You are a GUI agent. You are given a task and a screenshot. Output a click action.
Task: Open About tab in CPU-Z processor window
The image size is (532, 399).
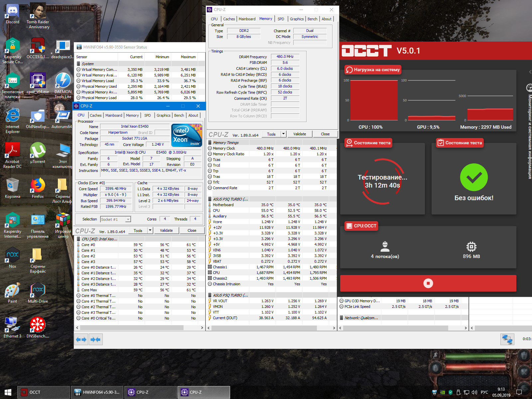[193, 115]
